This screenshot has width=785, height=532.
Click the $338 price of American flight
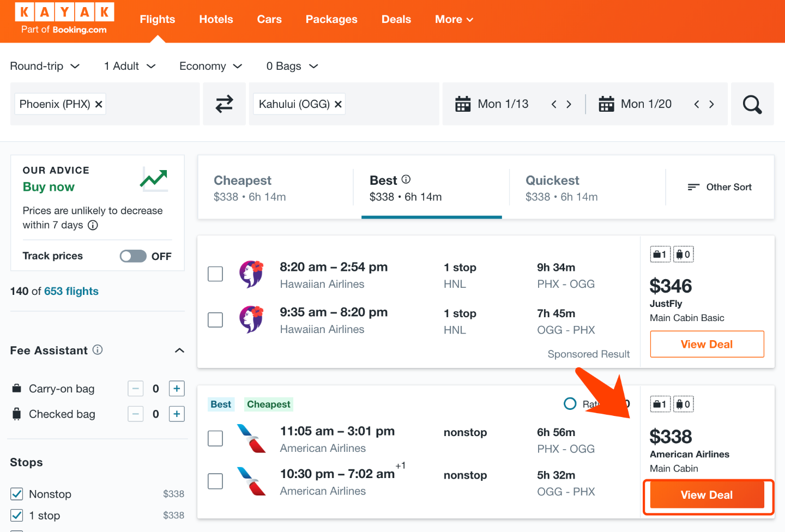tap(671, 437)
